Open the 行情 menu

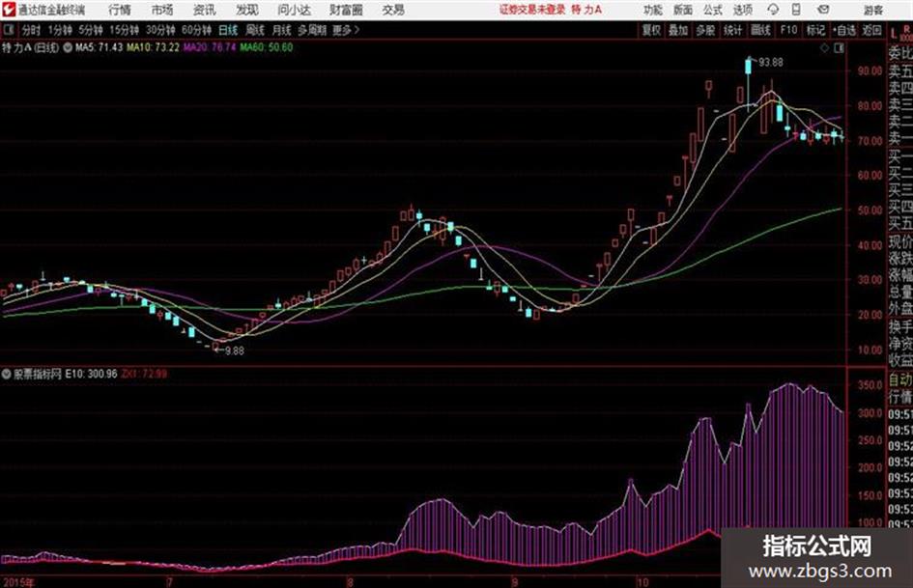(120, 10)
